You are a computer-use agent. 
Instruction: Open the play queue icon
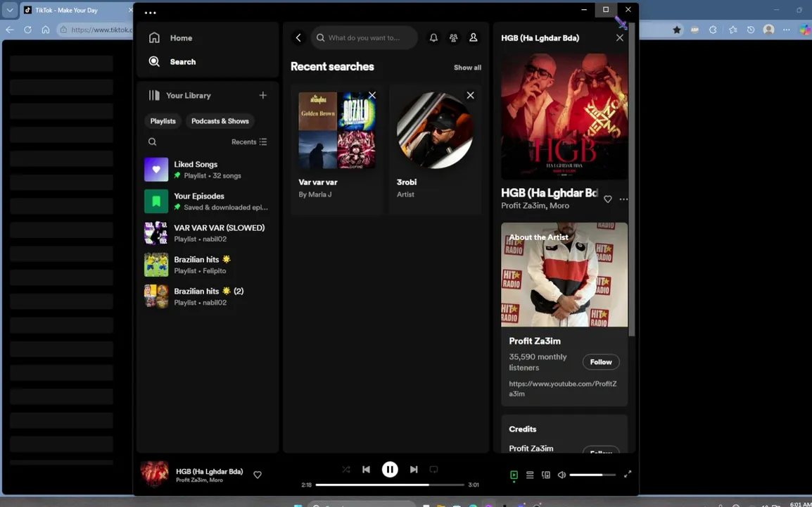[x=530, y=475]
